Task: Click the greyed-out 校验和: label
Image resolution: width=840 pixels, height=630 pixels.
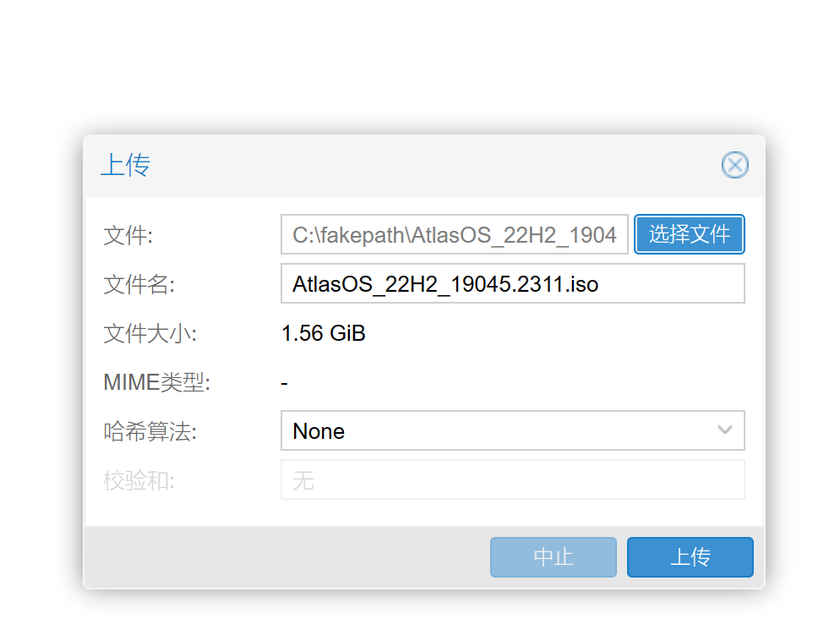Action: pyautogui.click(x=139, y=480)
